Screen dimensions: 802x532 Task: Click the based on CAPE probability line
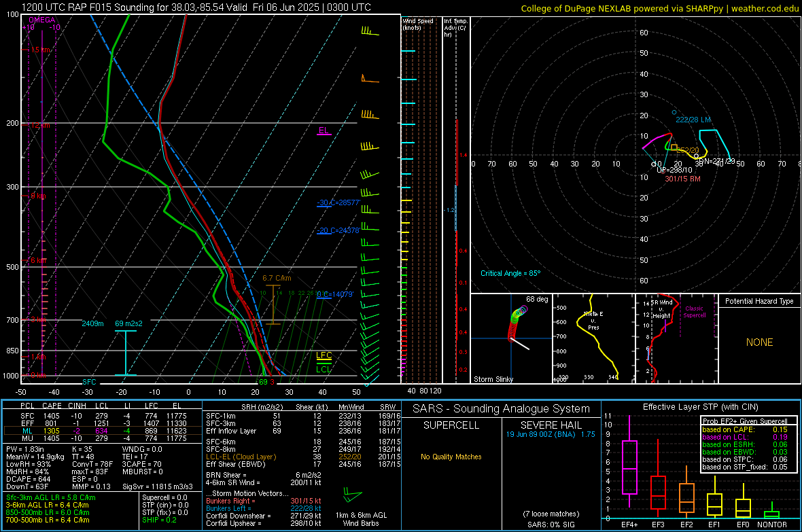pos(745,429)
